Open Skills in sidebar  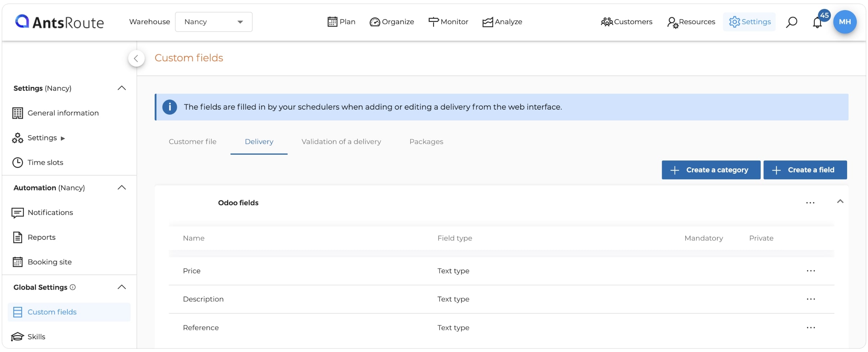pyautogui.click(x=28, y=337)
